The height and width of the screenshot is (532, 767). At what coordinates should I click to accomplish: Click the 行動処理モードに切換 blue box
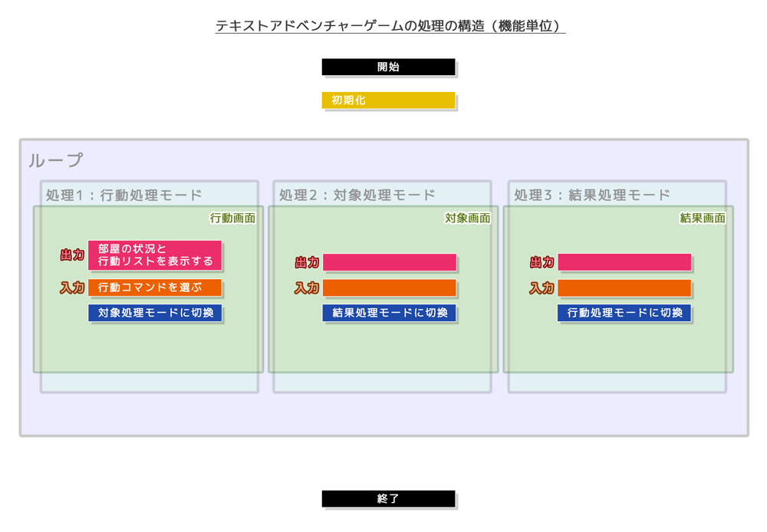(x=624, y=313)
